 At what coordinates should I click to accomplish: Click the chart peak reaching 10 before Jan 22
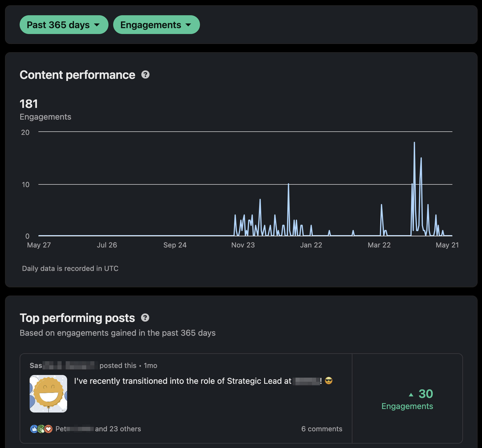[288, 184]
